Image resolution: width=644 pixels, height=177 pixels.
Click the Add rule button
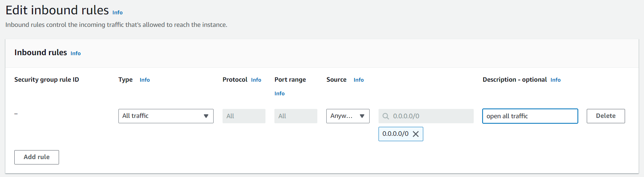(36, 157)
